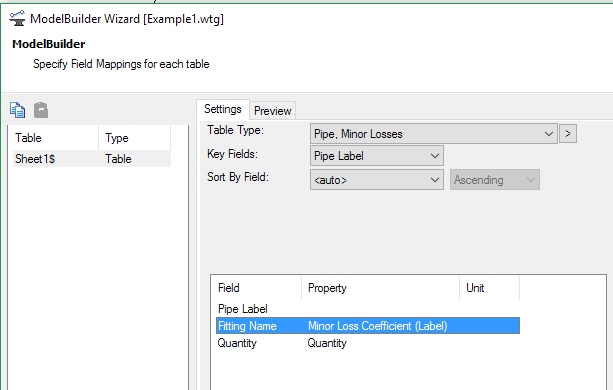Click the Table column header in the table list
Image resolution: width=613 pixels, height=390 pixels.
pos(55,138)
